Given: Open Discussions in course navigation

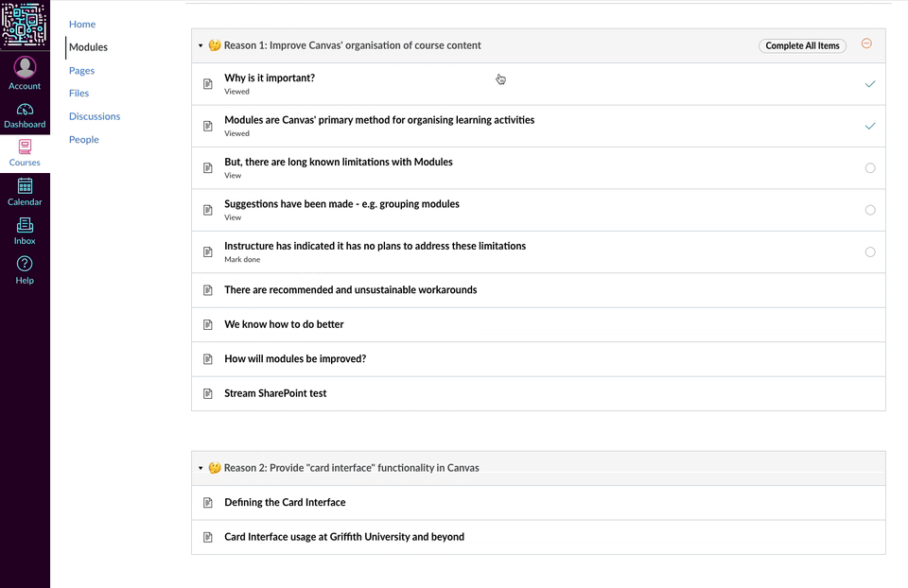Looking at the screenshot, I should point(95,116).
